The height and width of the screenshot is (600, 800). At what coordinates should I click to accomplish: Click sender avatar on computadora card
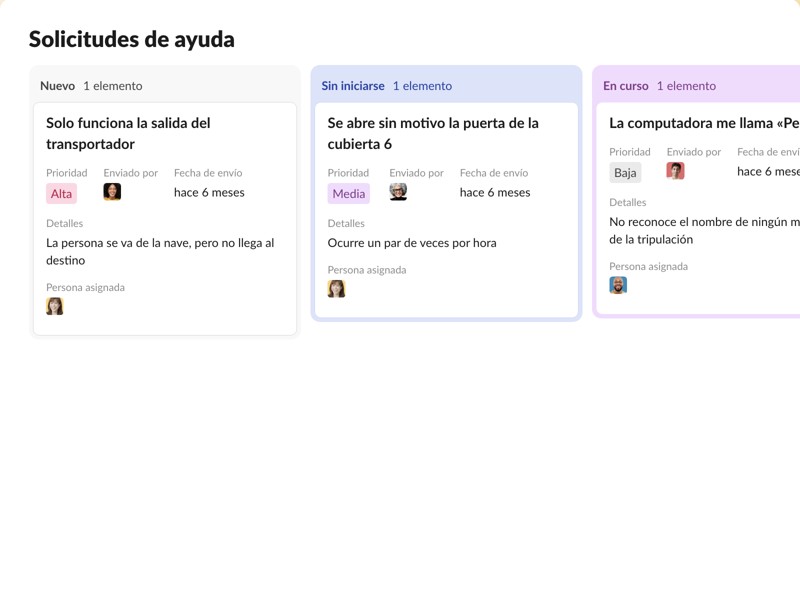pyautogui.click(x=676, y=171)
